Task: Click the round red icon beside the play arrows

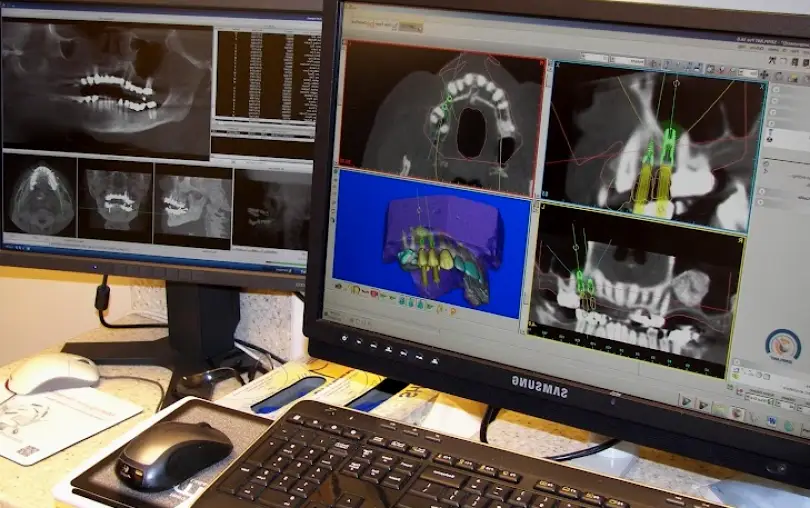Action: point(738,413)
